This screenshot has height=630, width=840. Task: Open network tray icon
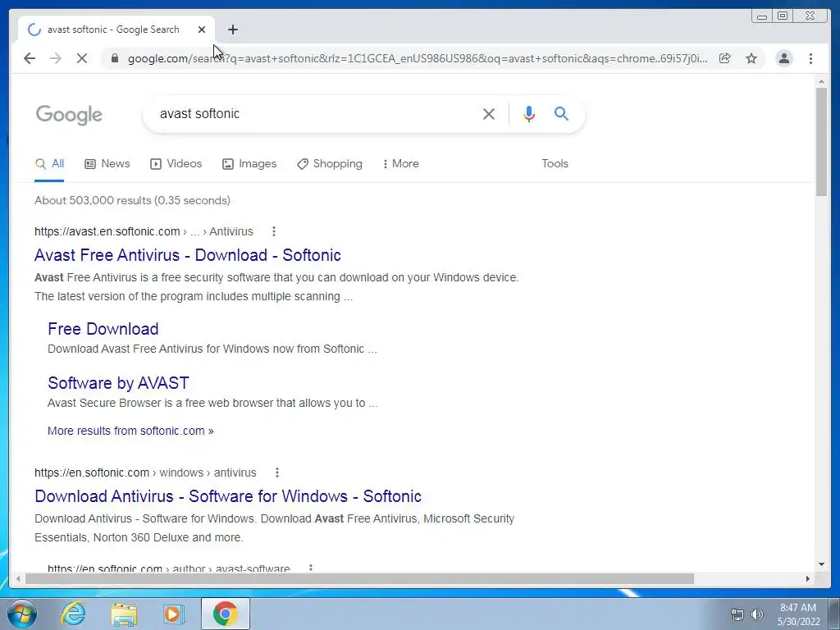pos(737,614)
